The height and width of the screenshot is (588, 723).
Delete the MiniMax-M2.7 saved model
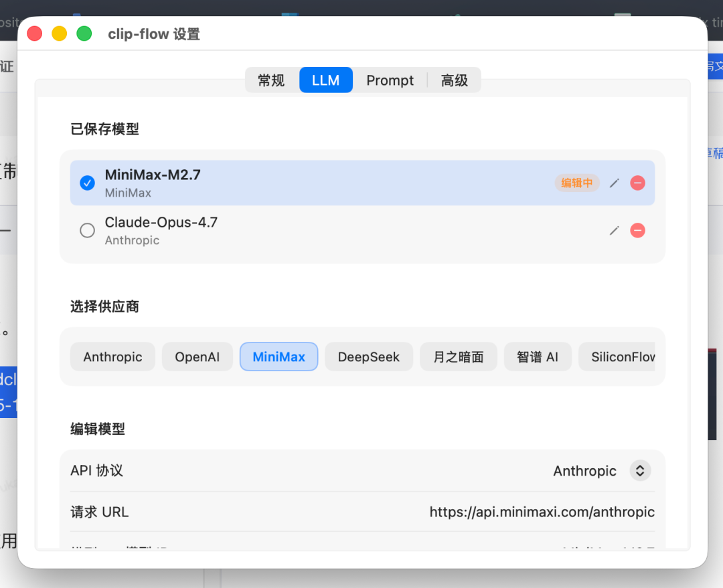[638, 183]
